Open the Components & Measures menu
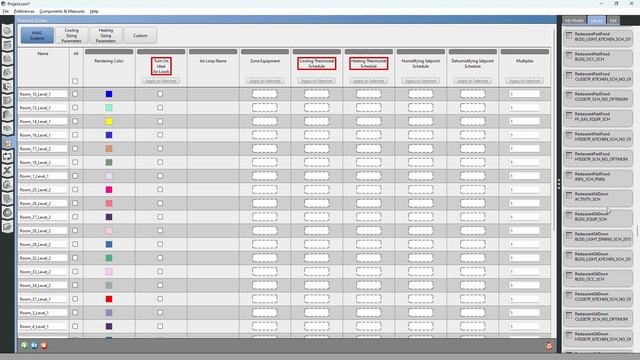The width and height of the screenshot is (640, 360). point(62,11)
